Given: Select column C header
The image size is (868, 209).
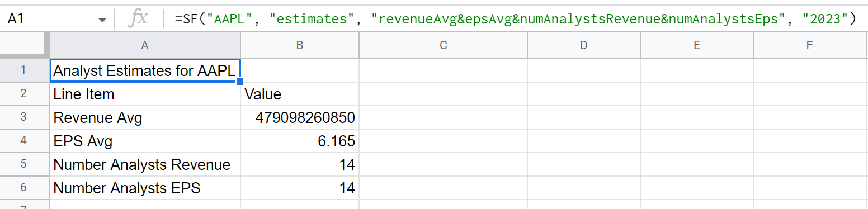Looking at the screenshot, I should (x=443, y=45).
